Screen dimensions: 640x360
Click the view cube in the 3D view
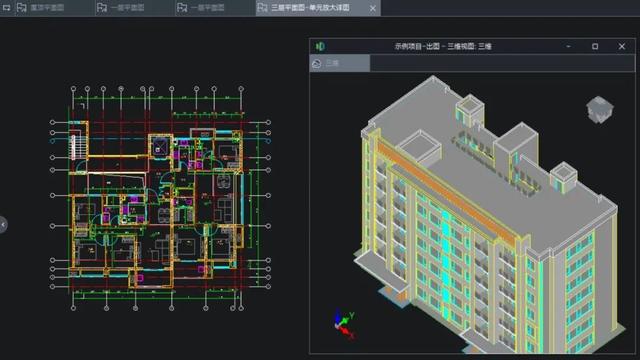pyautogui.click(x=599, y=110)
